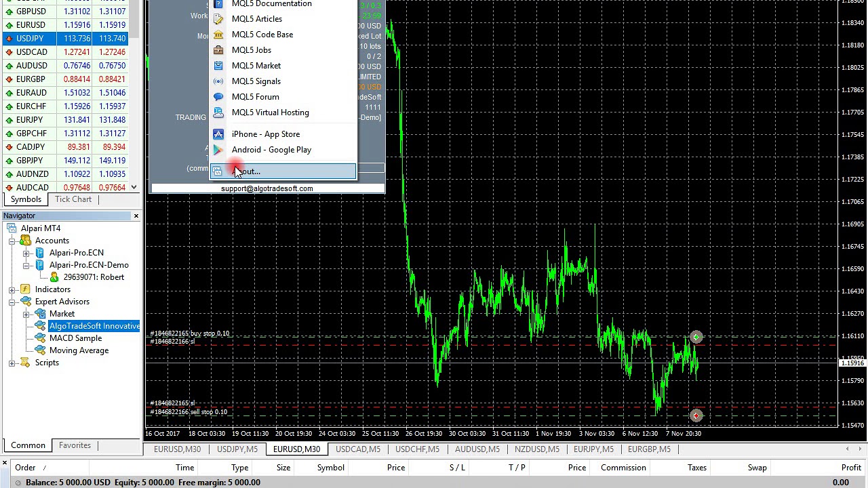Open the Favorites tab in Navigator
This screenshot has width=868, height=488.
pyautogui.click(x=75, y=445)
